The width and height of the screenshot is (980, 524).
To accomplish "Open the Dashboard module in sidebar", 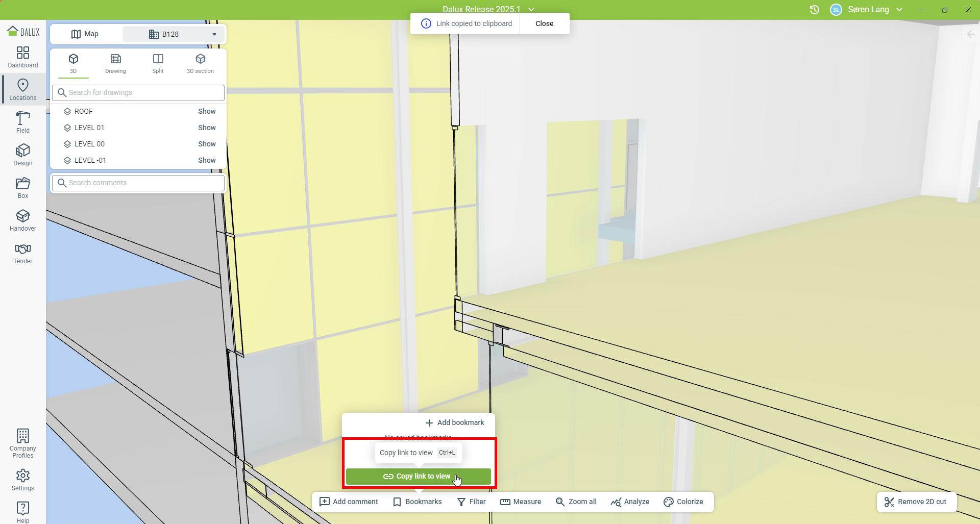I will 23,57.
